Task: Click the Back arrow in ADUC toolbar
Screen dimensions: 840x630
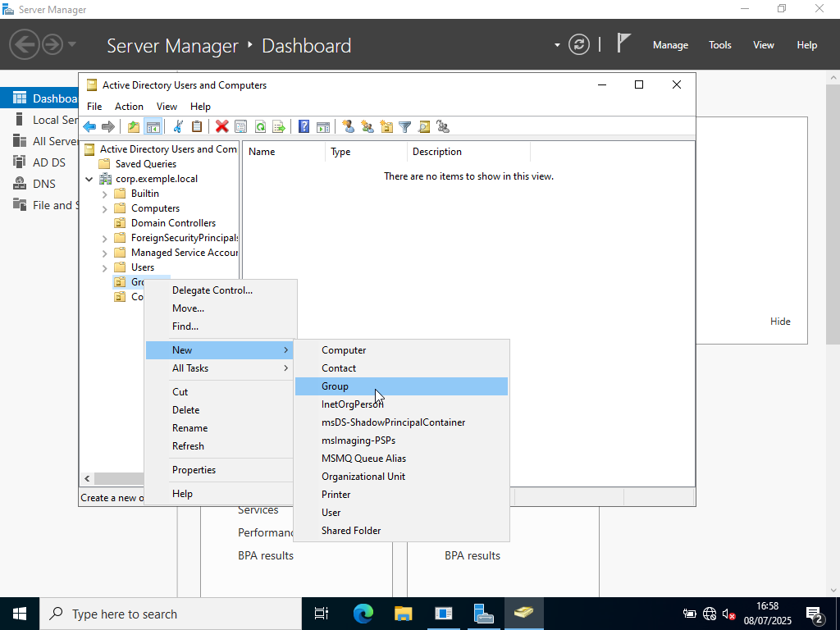Action: 89,127
